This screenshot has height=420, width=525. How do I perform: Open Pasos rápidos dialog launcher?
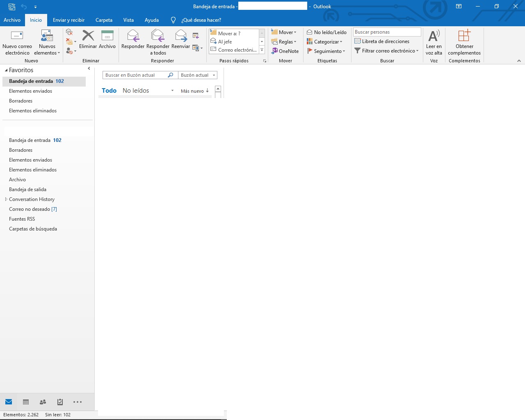pos(265,61)
